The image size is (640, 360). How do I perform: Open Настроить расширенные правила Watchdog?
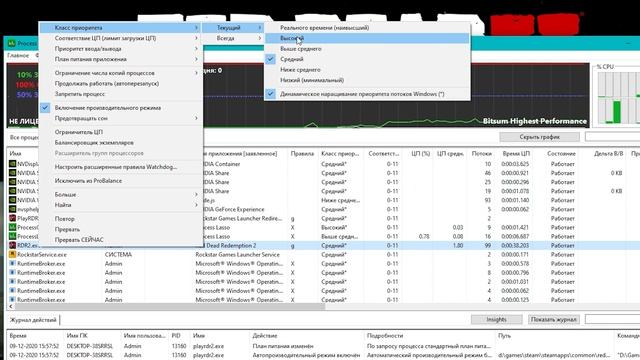(x=121, y=167)
